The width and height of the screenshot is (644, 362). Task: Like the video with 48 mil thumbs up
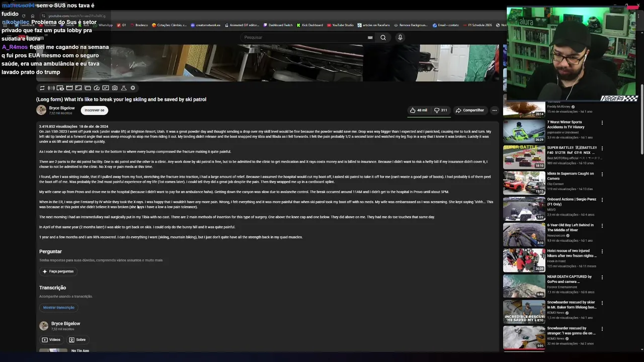click(419, 110)
